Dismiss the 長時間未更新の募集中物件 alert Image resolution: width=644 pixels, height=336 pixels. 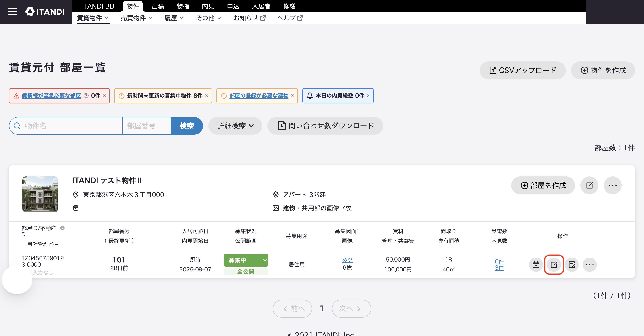[x=206, y=96]
